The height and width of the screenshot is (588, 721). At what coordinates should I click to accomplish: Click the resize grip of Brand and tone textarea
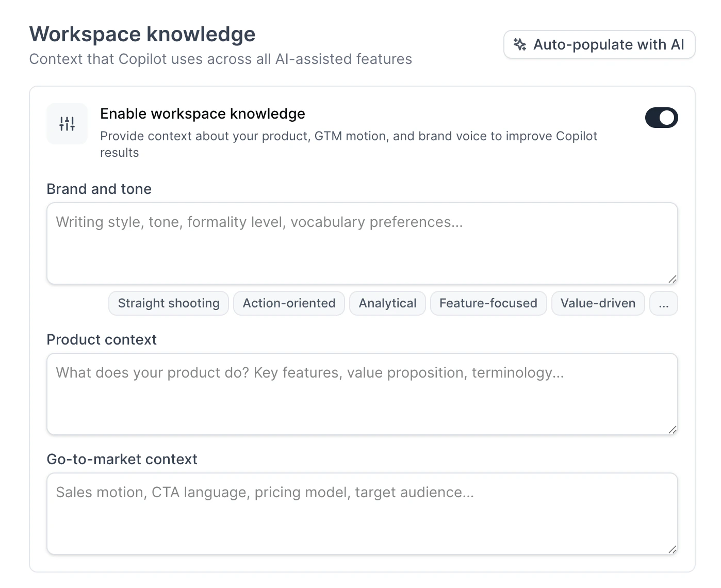click(x=672, y=280)
